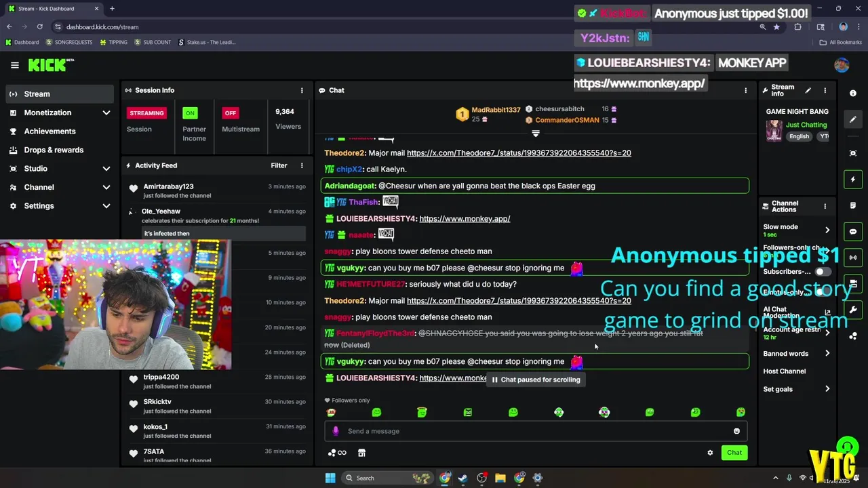Screen dimensions: 868x488
Task: Open the SUB COUNT bookmark
Action: 153,42
